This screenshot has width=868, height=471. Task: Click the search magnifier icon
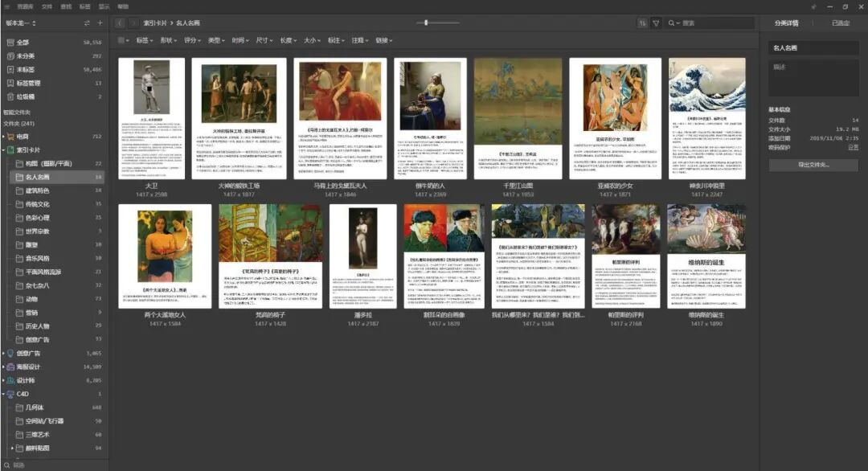click(672, 23)
